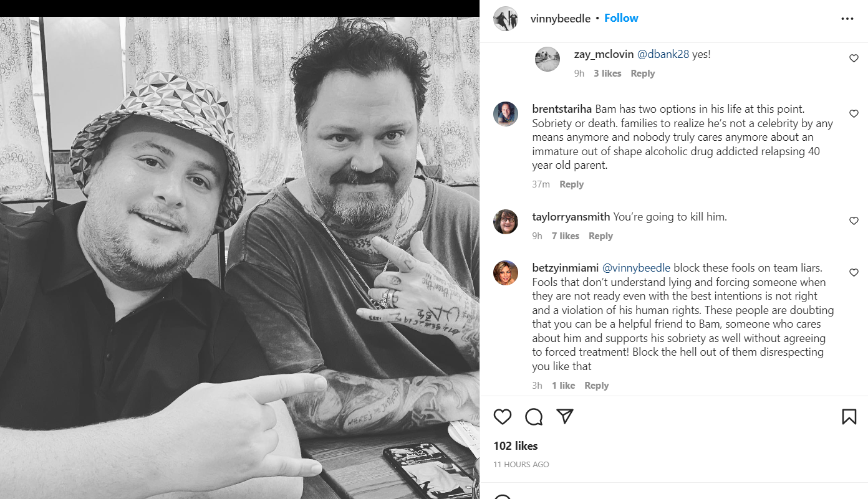This screenshot has height=499, width=868.
Task: Like zay_mclovin's comment
Action: click(x=854, y=59)
